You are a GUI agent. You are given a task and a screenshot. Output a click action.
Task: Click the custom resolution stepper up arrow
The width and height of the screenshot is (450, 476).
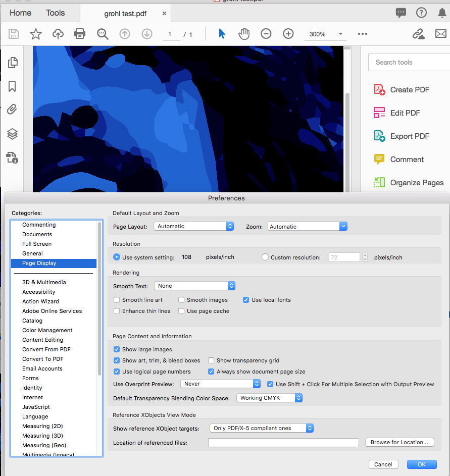coord(365,254)
